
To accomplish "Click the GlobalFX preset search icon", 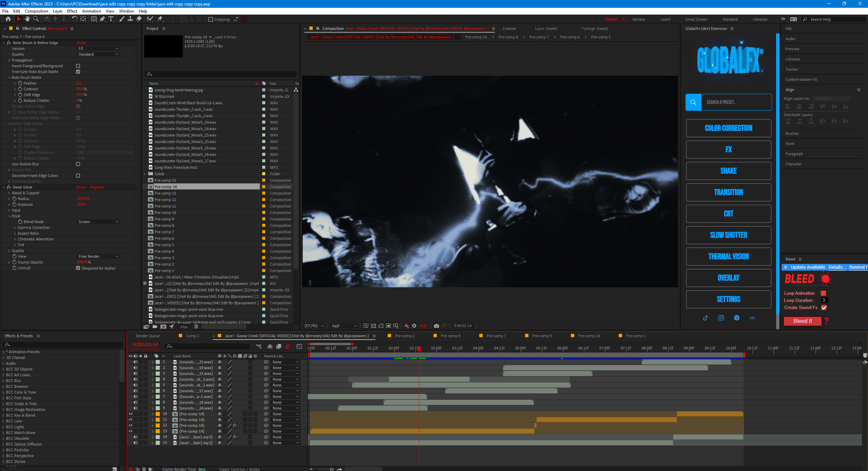I will tap(693, 102).
